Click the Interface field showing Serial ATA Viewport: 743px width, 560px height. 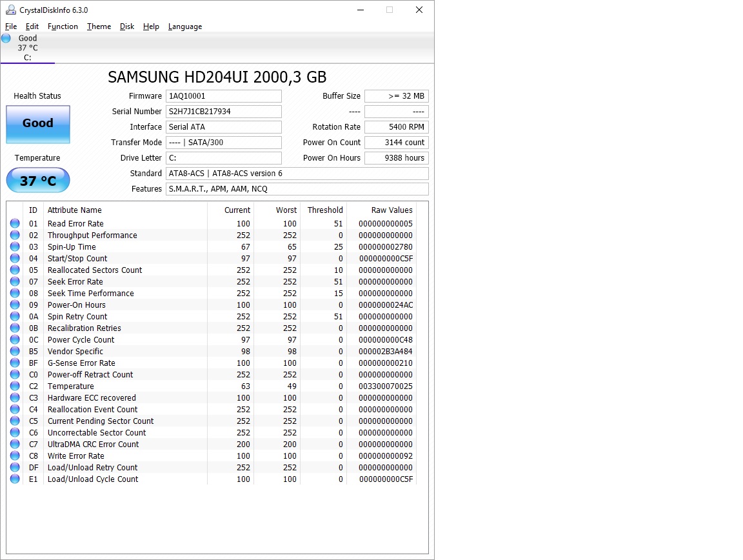224,127
